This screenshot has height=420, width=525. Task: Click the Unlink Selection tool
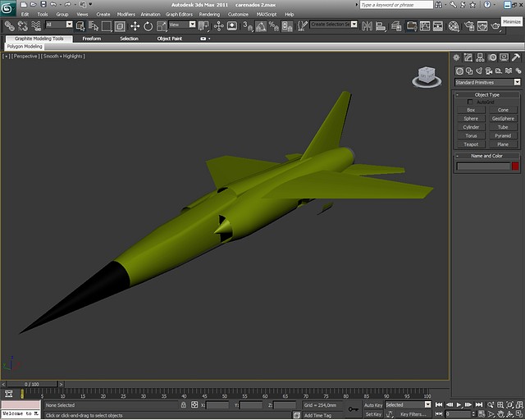click(23, 25)
